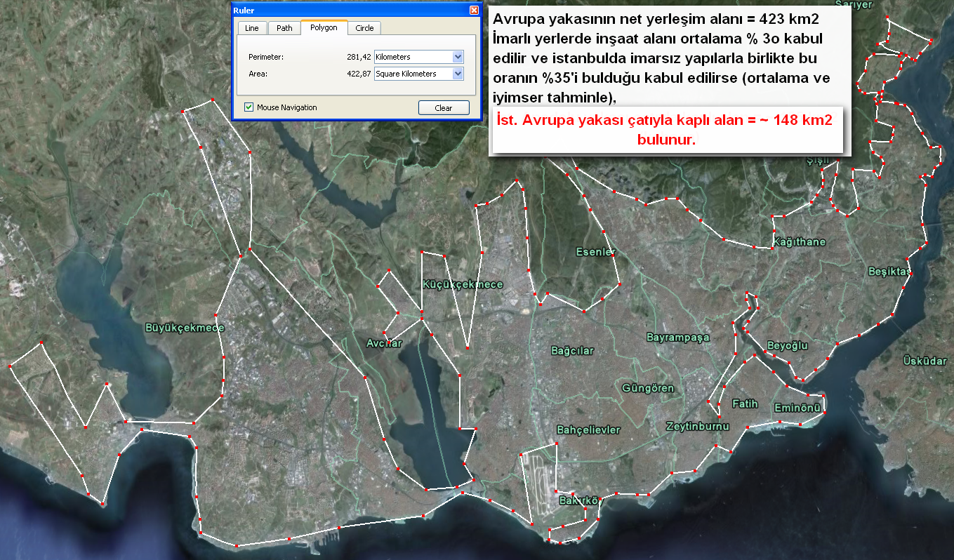Switch to the Circle measurement tab
Viewport: 954px width, 560px height.
[364, 28]
